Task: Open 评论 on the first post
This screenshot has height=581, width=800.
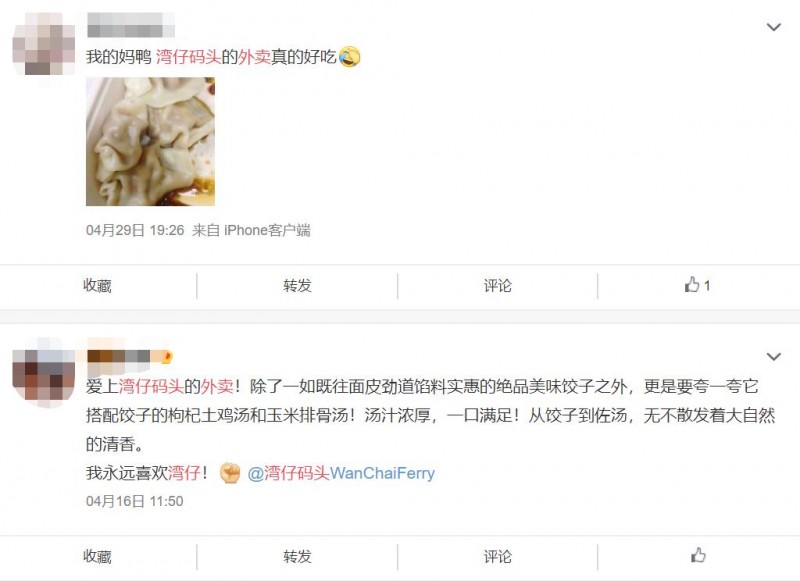Action: (497, 286)
